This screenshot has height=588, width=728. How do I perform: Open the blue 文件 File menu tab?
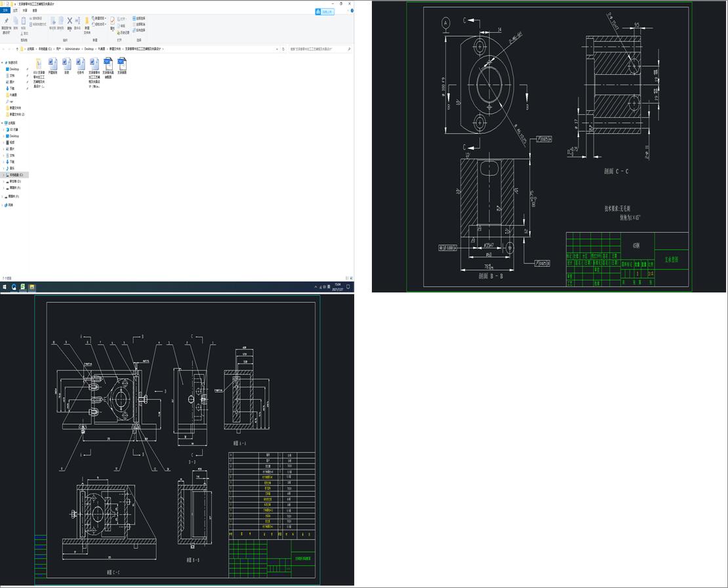5,10
